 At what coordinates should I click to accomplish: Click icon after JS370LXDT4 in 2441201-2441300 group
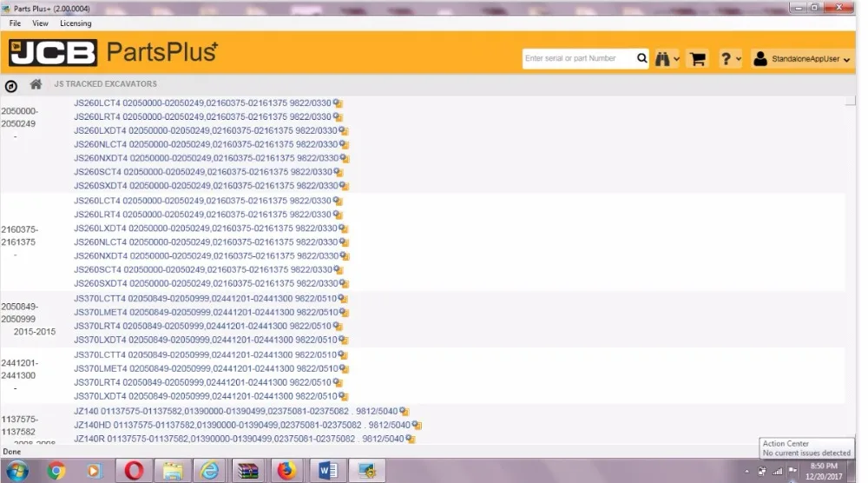[x=344, y=397]
